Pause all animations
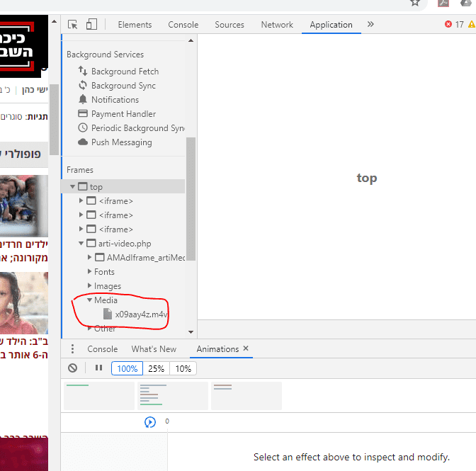 pyautogui.click(x=98, y=368)
